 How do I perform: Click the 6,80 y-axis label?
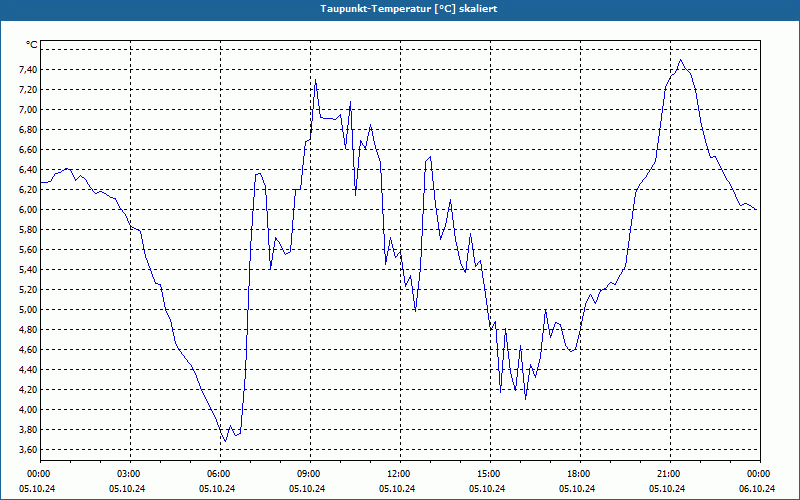pos(29,130)
